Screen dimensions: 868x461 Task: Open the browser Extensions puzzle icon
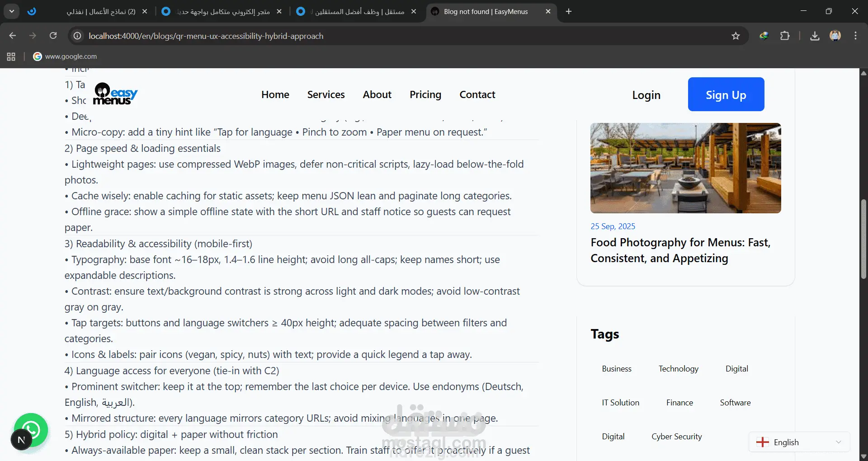coord(785,36)
